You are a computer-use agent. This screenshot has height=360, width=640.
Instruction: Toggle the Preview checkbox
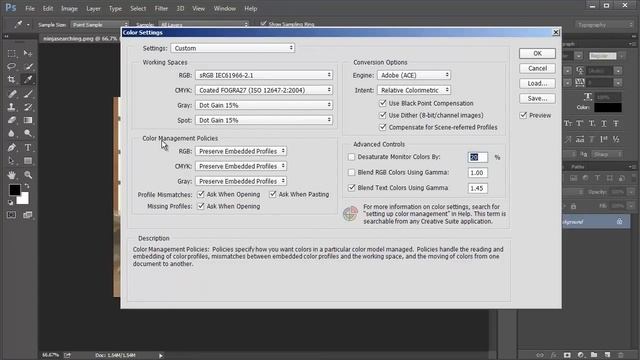[523, 116]
